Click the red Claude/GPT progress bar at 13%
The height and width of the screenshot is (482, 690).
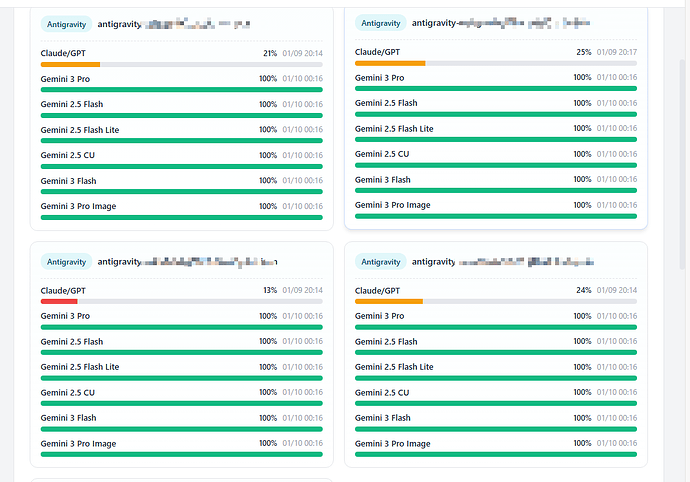pos(59,302)
